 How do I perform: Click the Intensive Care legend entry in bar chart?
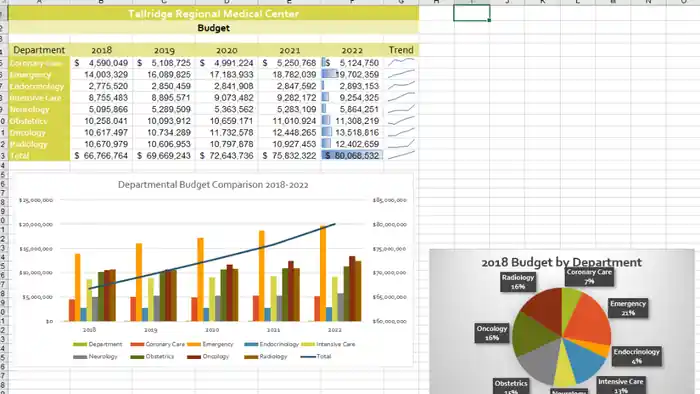point(328,344)
